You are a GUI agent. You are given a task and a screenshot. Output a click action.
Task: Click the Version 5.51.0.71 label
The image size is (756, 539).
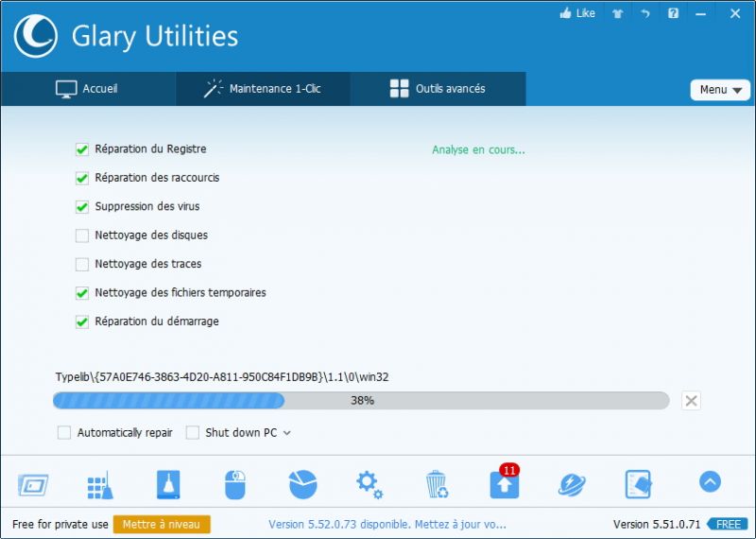tap(656, 525)
